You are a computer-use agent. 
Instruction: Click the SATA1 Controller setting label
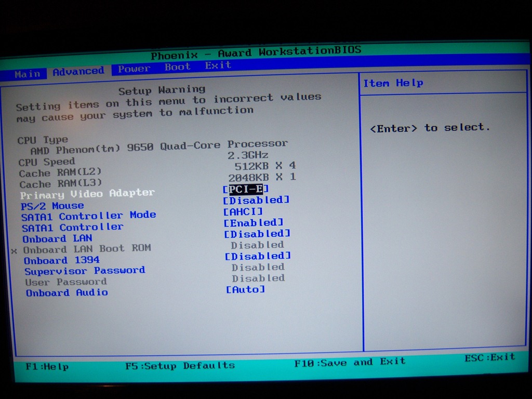73,228
